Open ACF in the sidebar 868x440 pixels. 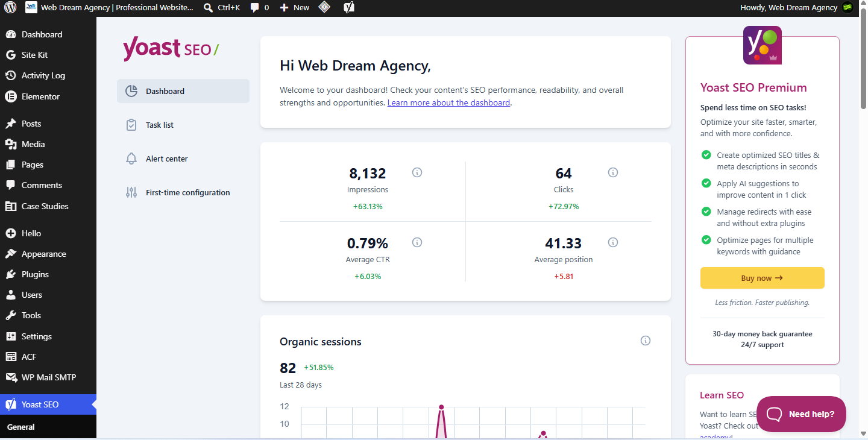(48, 357)
